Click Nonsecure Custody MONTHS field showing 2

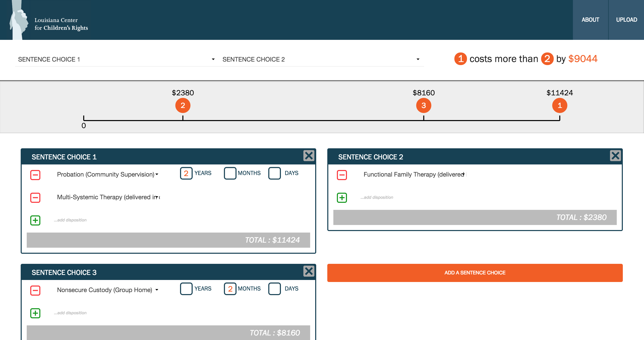pos(230,289)
